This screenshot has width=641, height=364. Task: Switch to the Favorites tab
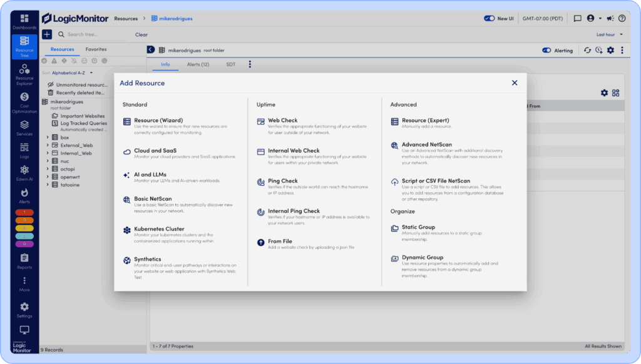[x=96, y=49]
